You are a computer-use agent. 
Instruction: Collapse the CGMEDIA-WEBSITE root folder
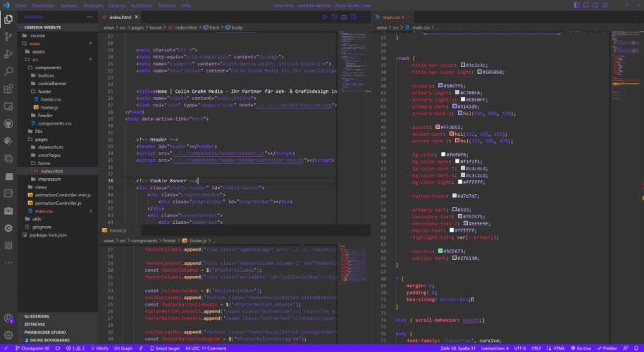pyautogui.click(x=58, y=27)
